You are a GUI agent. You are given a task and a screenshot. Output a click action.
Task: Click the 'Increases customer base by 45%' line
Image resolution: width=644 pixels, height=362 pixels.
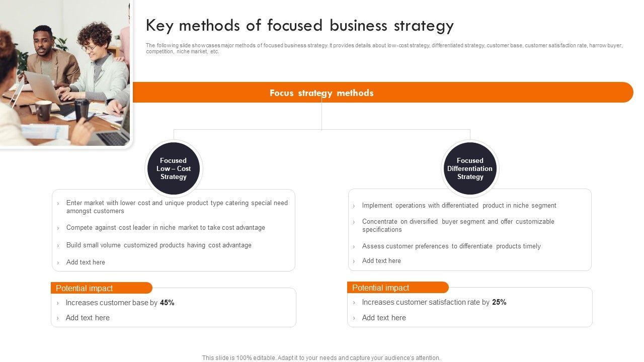tap(120, 303)
